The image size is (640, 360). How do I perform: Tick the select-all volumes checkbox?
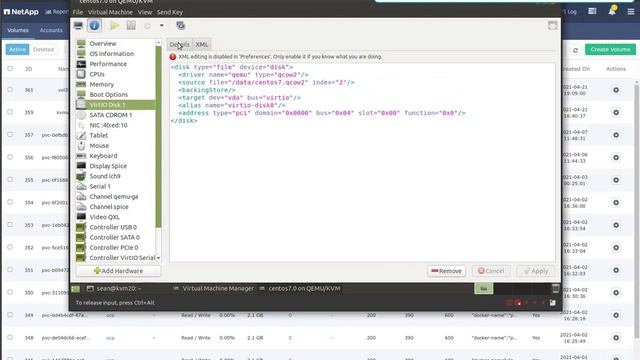[10, 69]
